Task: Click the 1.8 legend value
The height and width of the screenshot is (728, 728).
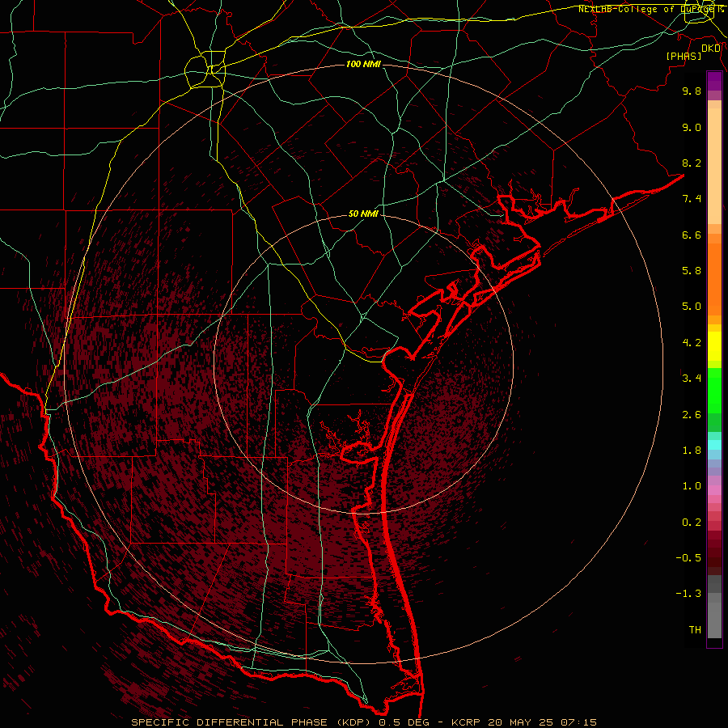Action: point(692,451)
